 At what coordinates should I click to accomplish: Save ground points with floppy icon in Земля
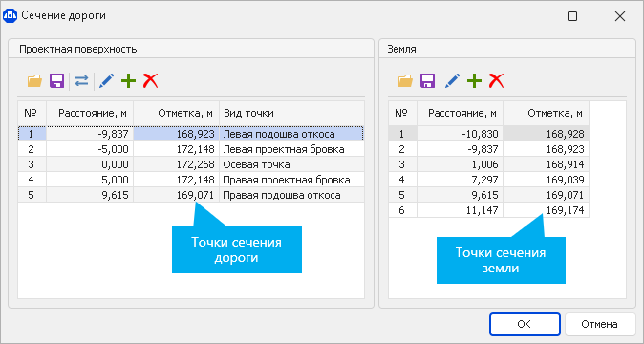(x=427, y=80)
